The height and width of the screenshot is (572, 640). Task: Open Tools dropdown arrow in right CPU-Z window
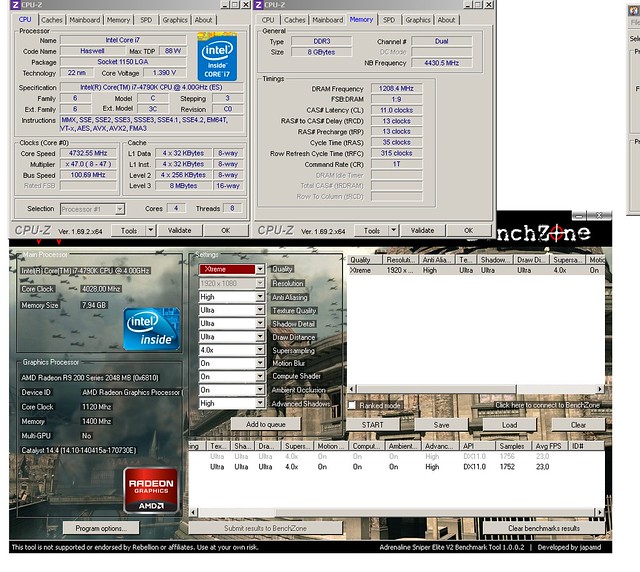point(393,230)
